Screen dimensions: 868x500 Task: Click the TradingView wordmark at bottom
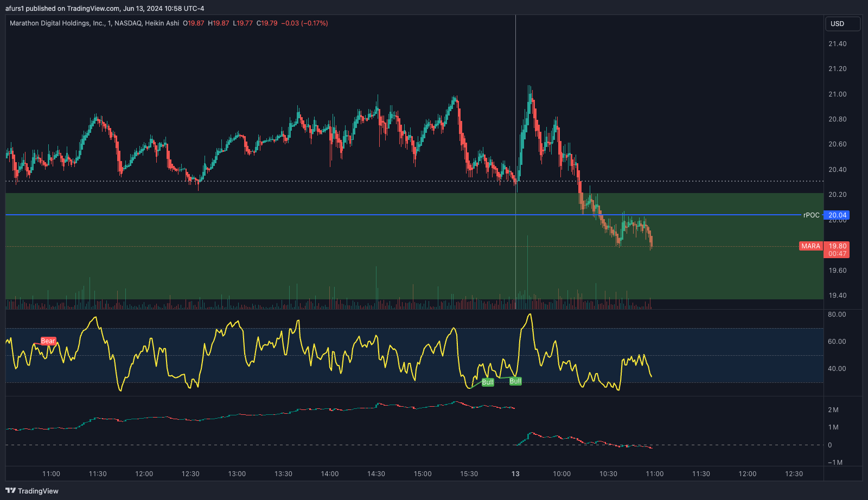pyautogui.click(x=38, y=491)
